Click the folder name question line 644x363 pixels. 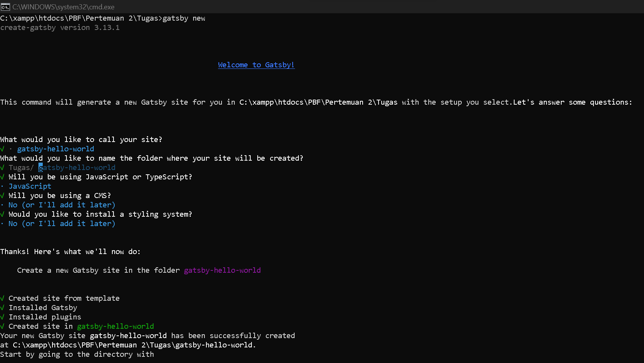152,158
